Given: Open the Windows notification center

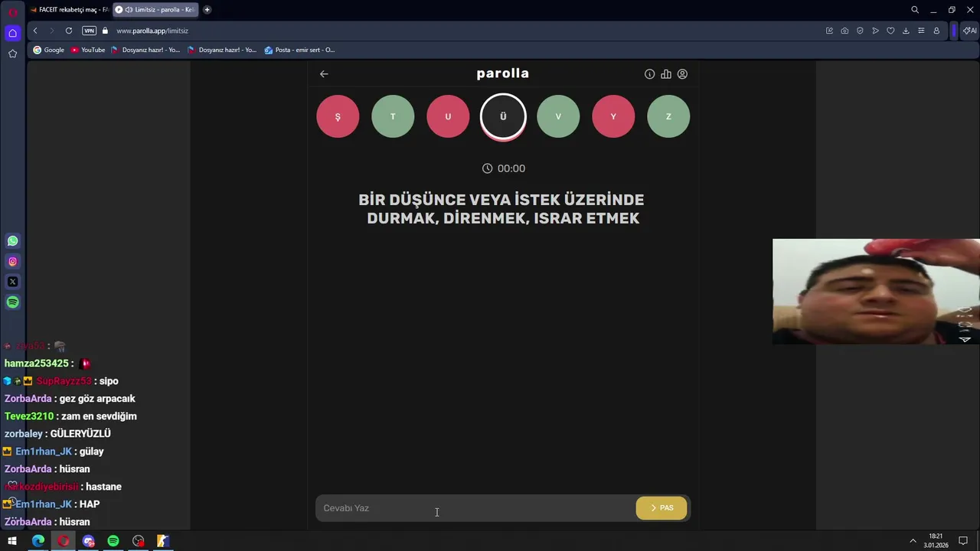Looking at the screenshot, I should pos(963,541).
